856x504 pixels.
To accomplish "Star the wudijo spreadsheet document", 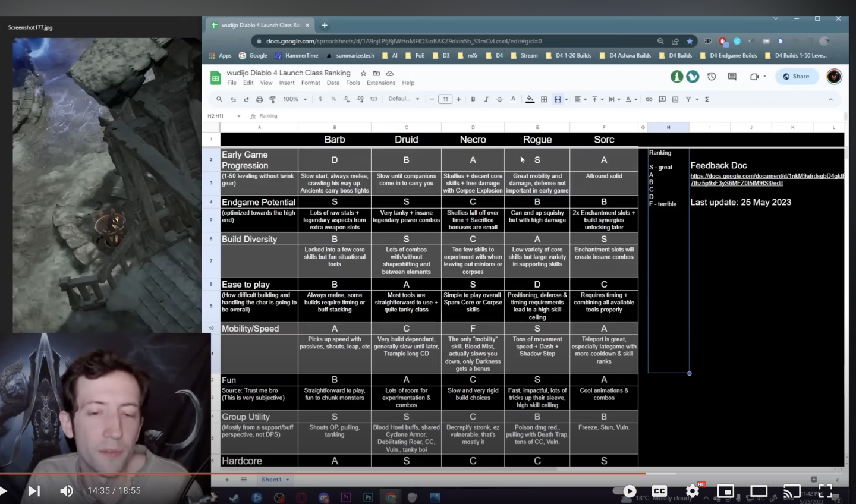I will [363, 73].
